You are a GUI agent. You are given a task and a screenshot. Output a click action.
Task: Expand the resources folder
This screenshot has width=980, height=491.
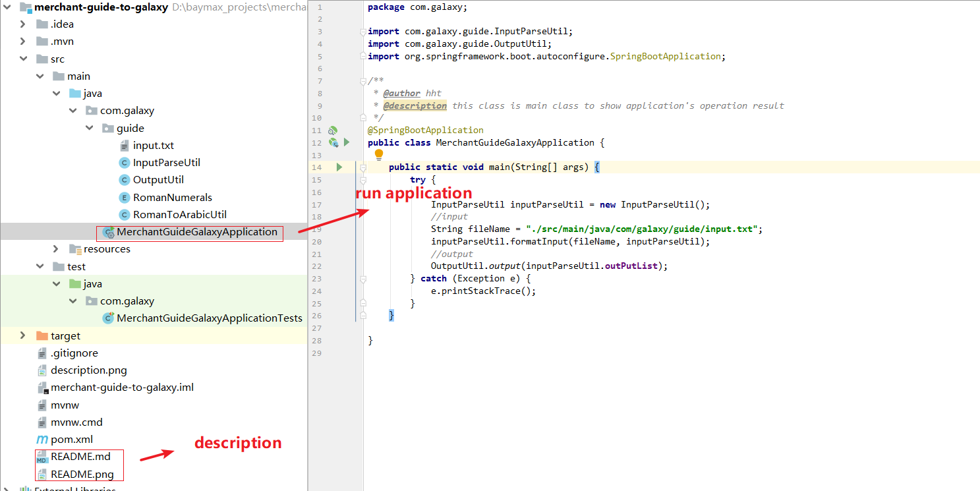click(x=57, y=249)
